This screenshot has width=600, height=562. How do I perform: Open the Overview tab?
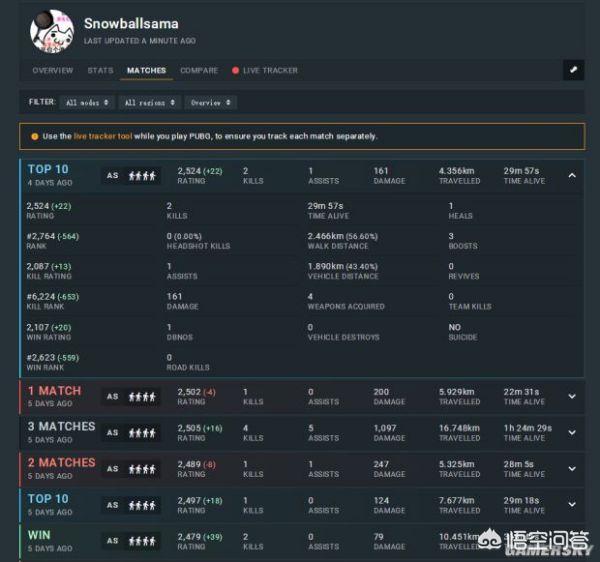click(53, 70)
